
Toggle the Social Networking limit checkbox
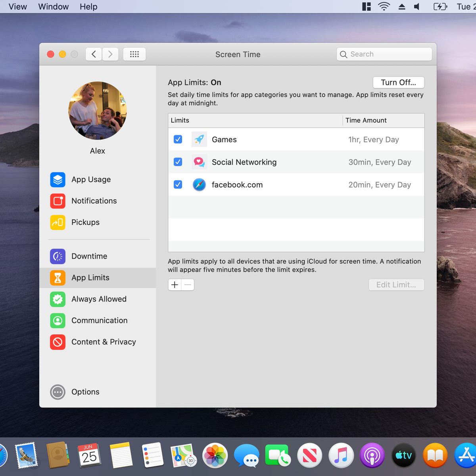[178, 162]
